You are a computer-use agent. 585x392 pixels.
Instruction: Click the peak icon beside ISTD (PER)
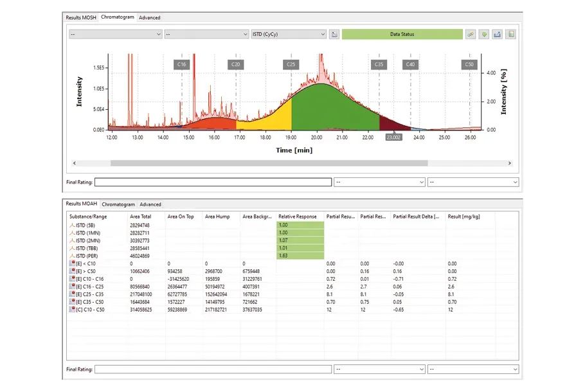coord(71,256)
